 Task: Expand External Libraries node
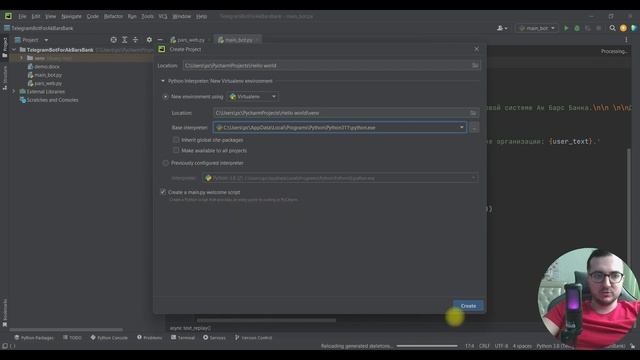coord(14,91)
